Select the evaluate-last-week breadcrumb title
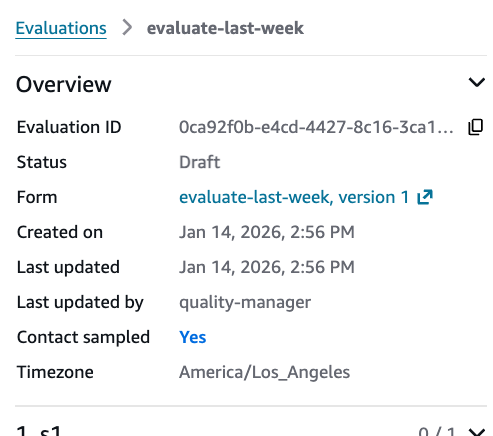This screenshot has width=493, height=436. pos(225,28)
